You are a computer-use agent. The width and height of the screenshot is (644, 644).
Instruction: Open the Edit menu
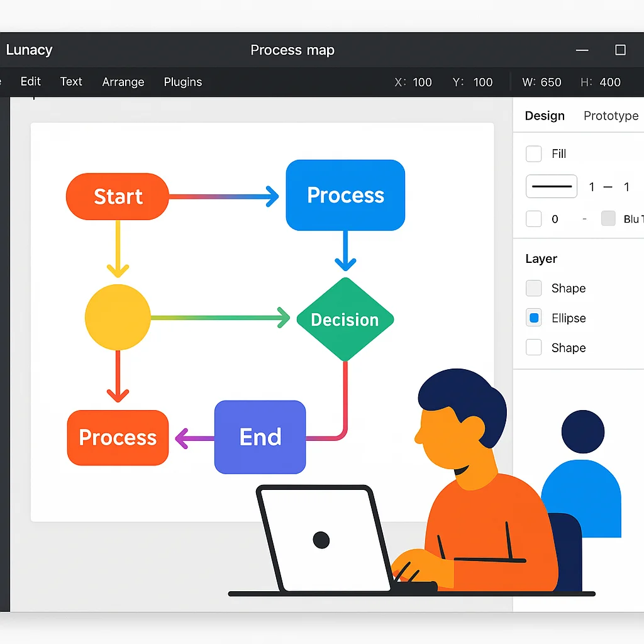[30, 82]
